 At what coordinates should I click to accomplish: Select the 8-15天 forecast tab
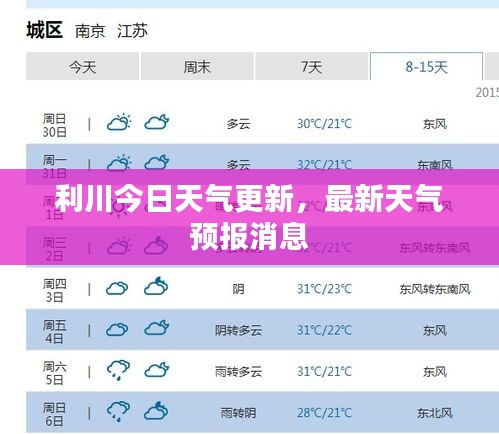[426, 66]
